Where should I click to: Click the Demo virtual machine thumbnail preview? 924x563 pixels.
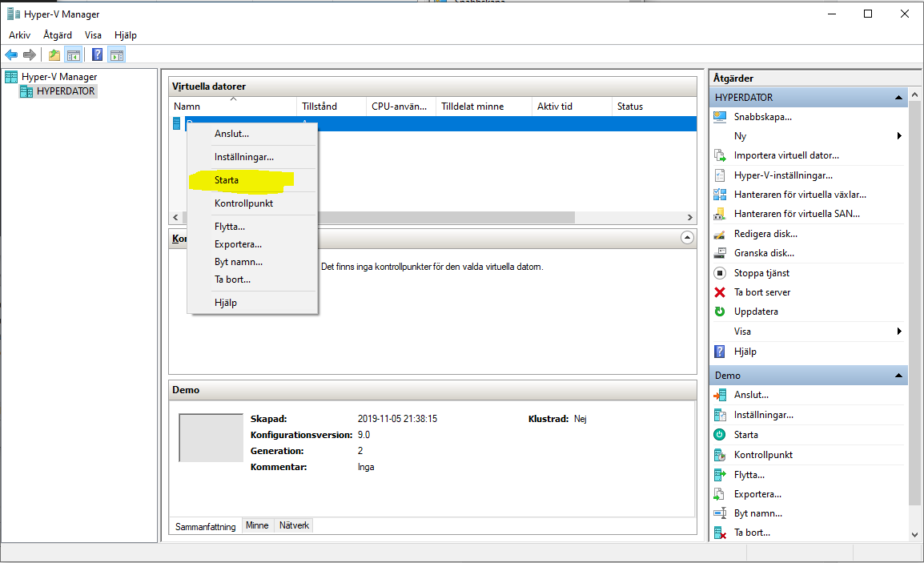click(x=211, y=437)
